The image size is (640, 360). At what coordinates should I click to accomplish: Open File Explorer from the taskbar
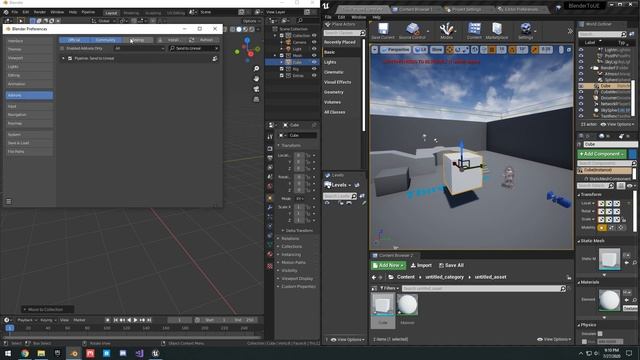(x=41, y=353)
